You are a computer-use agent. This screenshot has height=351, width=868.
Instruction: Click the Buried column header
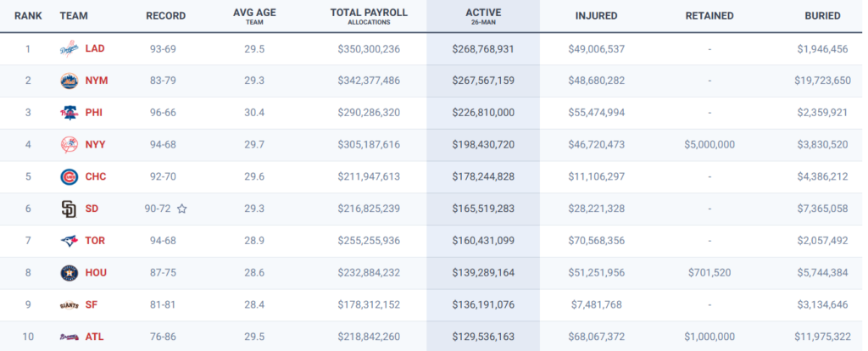tap(822, 16)
